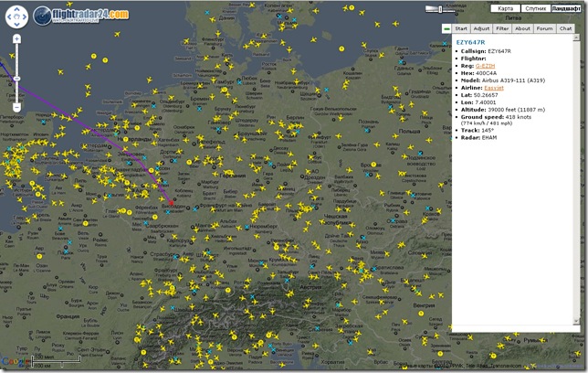Click the Хорватия country label on map
Image resolution: width=588 pixels, height=373 pixels.
coord(332,362)
